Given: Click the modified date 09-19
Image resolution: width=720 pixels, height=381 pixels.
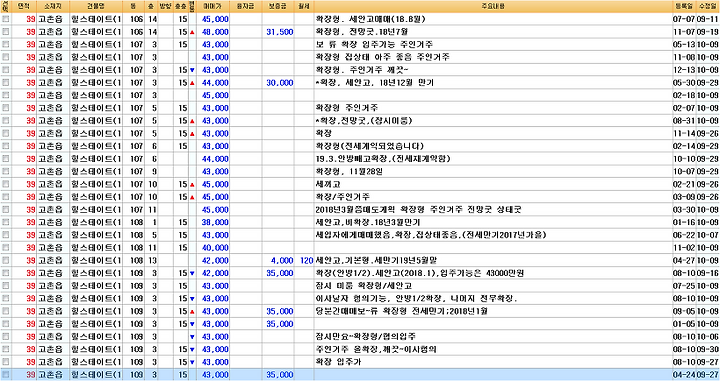Looking at the screenshot, I should coord(708,32).
